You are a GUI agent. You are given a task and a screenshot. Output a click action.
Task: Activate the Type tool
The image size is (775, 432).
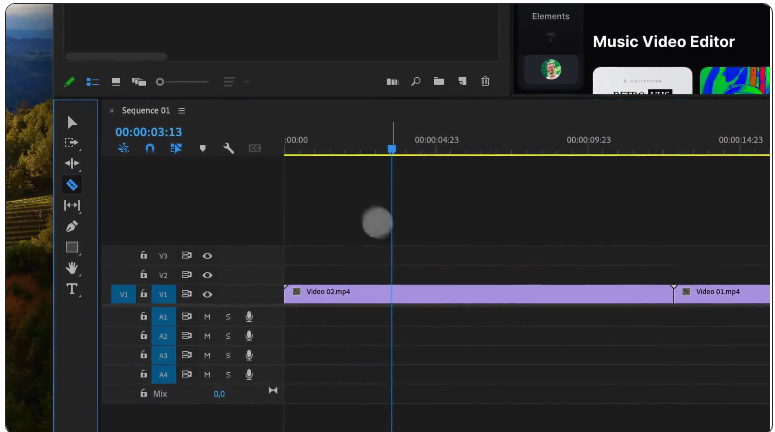[72, 289]
